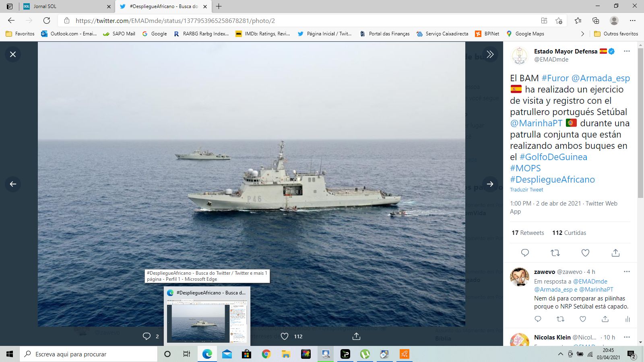644x362 pixels.
Task: Show hidden system tray icons
Action: click(560, 354)
